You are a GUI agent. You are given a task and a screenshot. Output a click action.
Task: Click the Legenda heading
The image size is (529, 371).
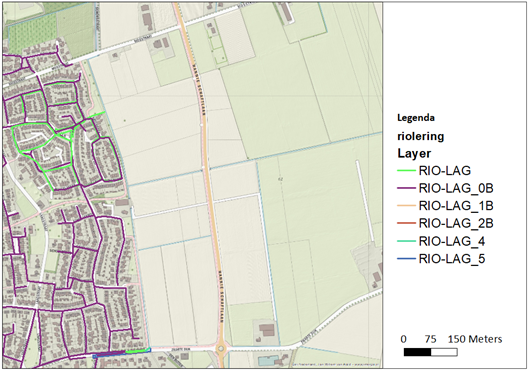416,118
